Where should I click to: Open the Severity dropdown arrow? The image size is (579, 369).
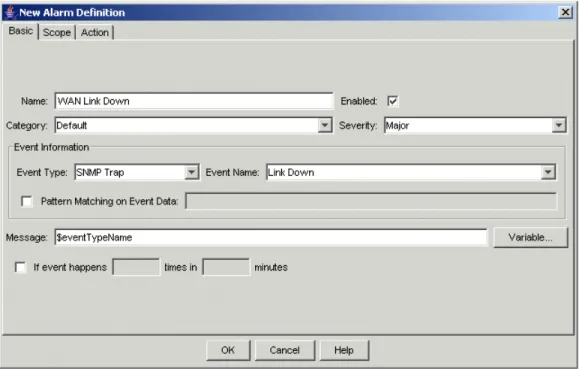[x=559, y=125]
